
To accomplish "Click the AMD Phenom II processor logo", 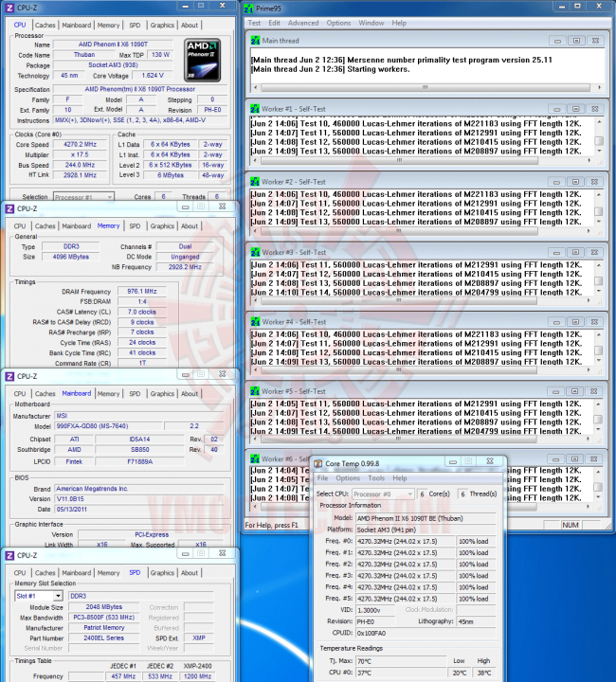I will [x=203, y=60].
